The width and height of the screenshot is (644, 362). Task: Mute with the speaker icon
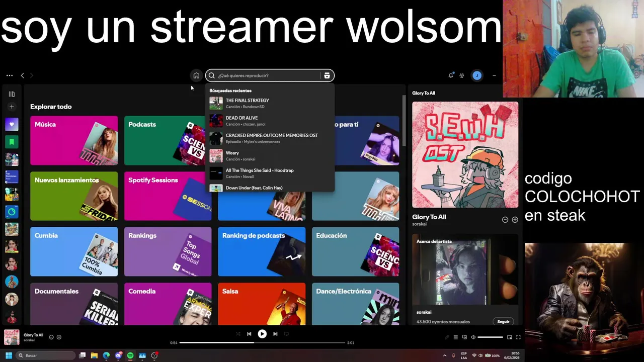[x=473, y=337]
